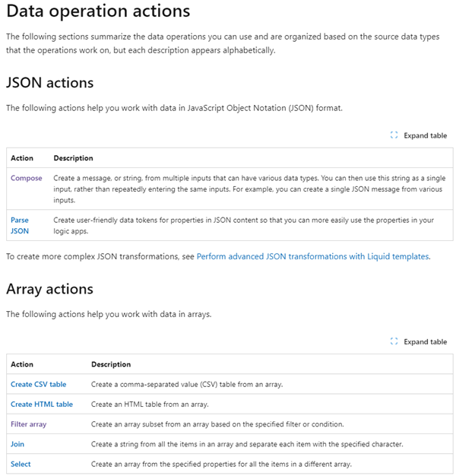The image size is (456, 476).
Task: Click the Action column header in the JSON table
Action: (x=22, y=158)
